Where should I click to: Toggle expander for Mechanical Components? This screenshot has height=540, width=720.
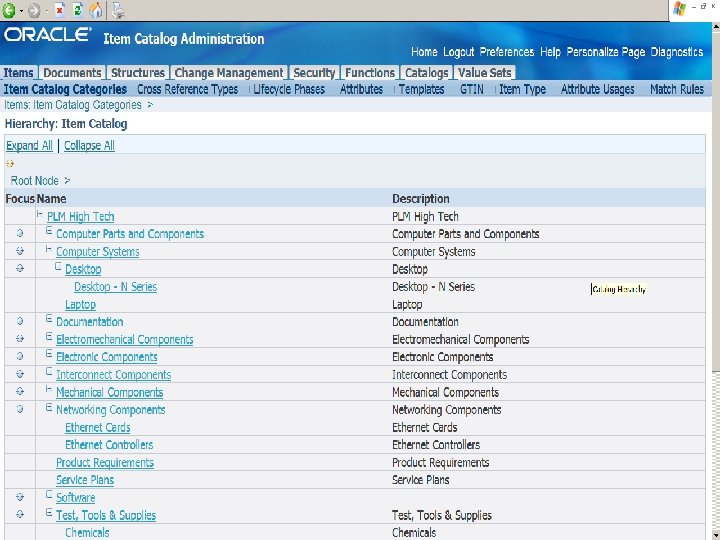pyautogui.click(x=49, y=389)
